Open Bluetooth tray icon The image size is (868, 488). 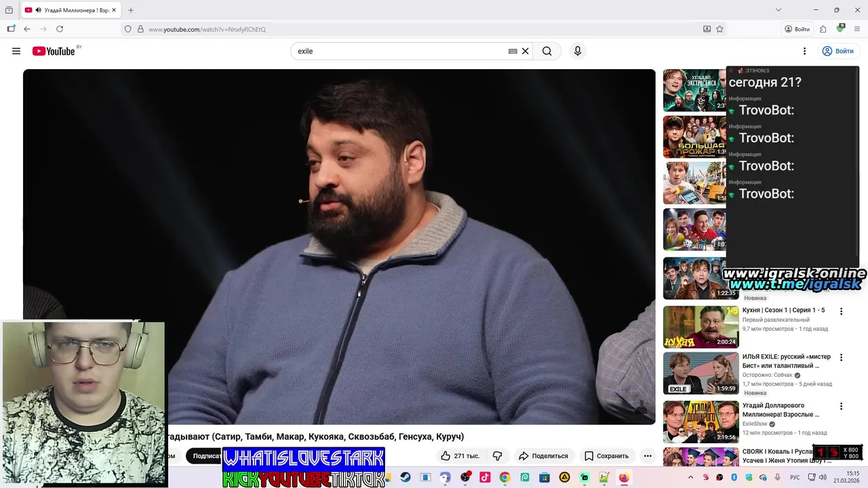coord(734,477)
